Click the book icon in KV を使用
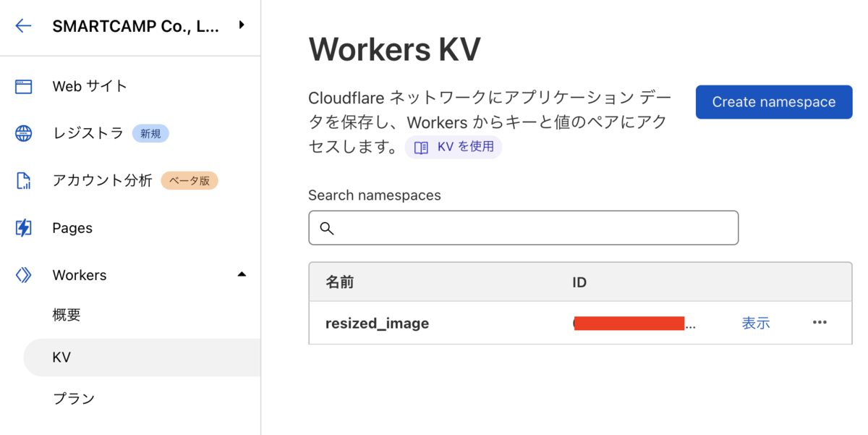This screenshot has width=868, height=435. [421, 148]
